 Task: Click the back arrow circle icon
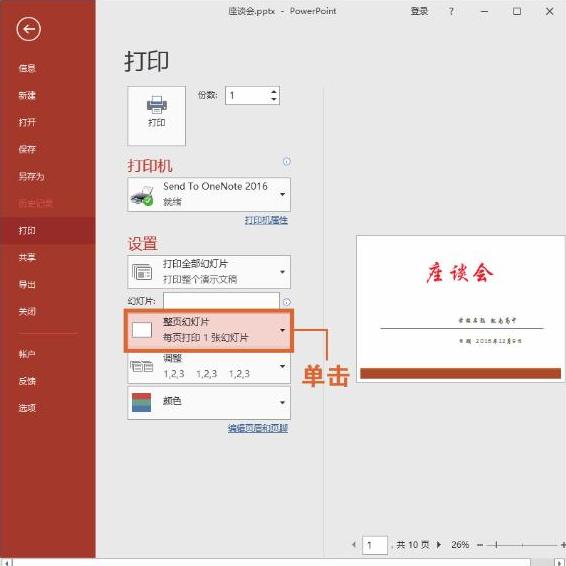click(29, 29)
